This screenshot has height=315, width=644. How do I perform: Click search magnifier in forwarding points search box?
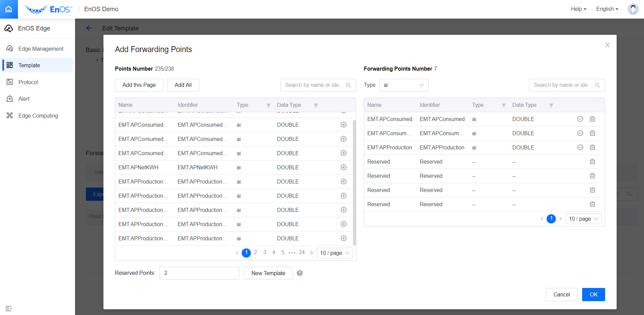point(597,85)
